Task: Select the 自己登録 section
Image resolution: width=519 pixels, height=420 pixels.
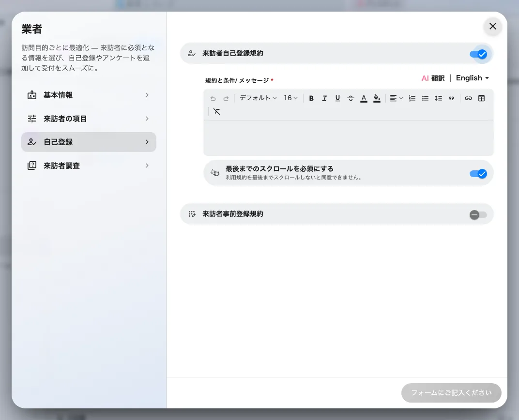Action: point(89,142)
